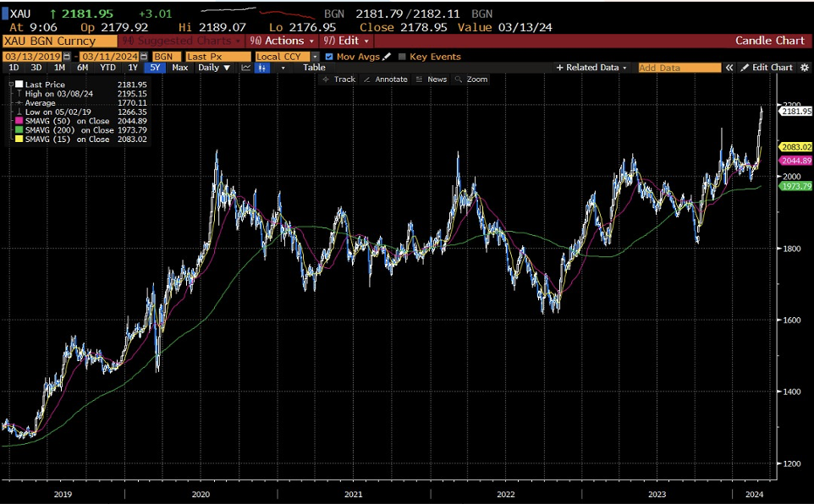This screenshot has height=504, width=814.
Task: Activate the Annotate drawing tool
Action: click(x=386, y=79)
